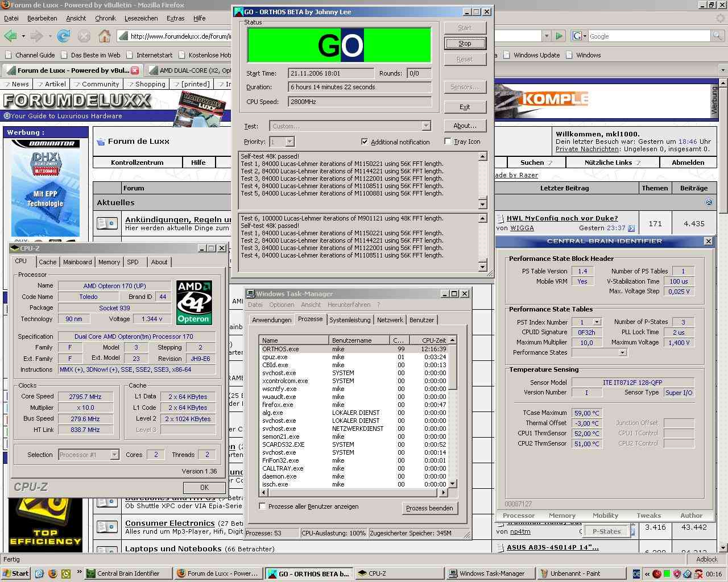
Task: Reload the page in Firefox
Action: point(64,36)
